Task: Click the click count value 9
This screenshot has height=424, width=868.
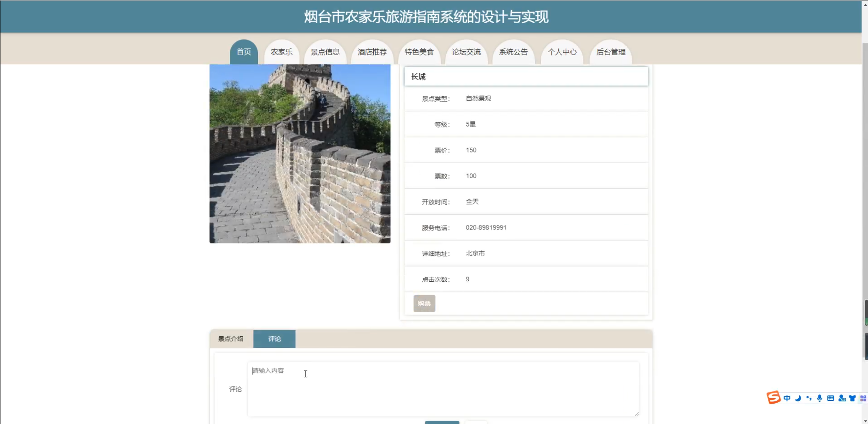Action: pos(467,279)
